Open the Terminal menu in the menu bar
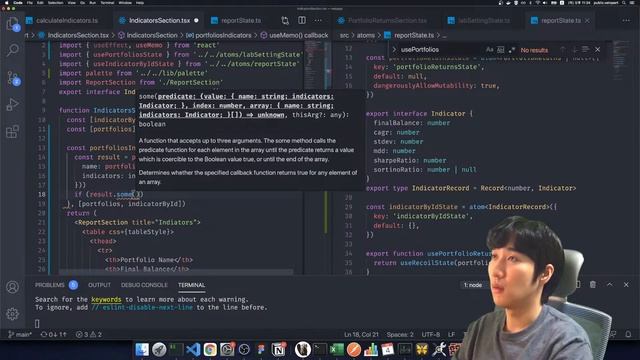640x360 pixels. coord(107,2)
